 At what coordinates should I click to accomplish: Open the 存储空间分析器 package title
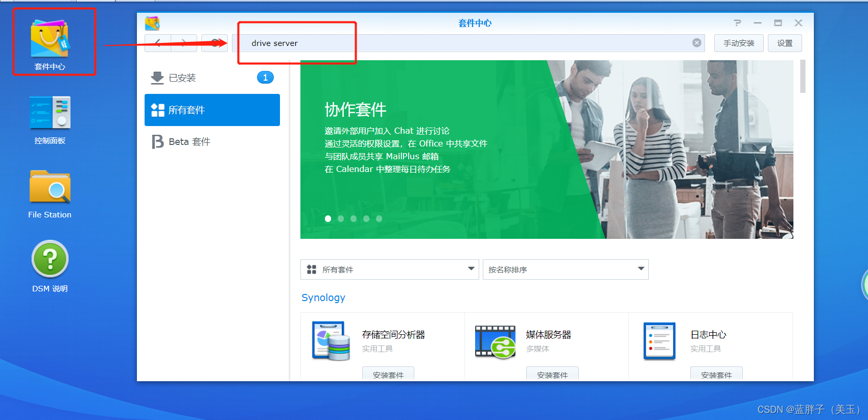coord(393,334)
